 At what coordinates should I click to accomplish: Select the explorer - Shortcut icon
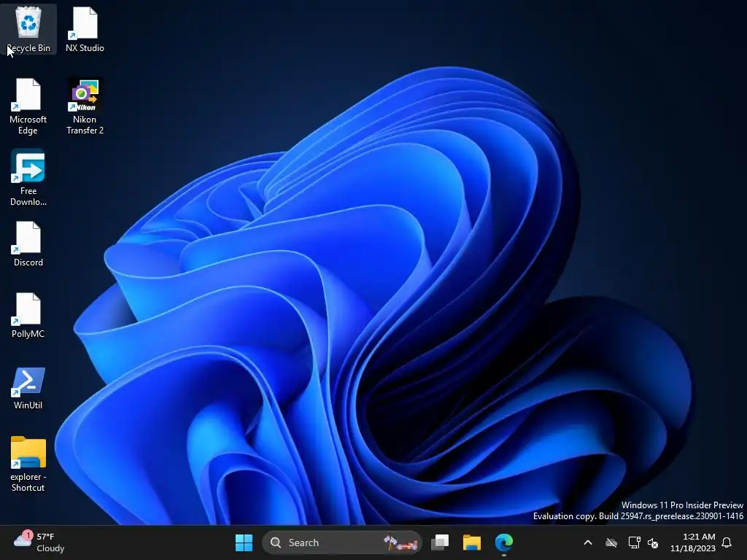[x=28, y=463]
